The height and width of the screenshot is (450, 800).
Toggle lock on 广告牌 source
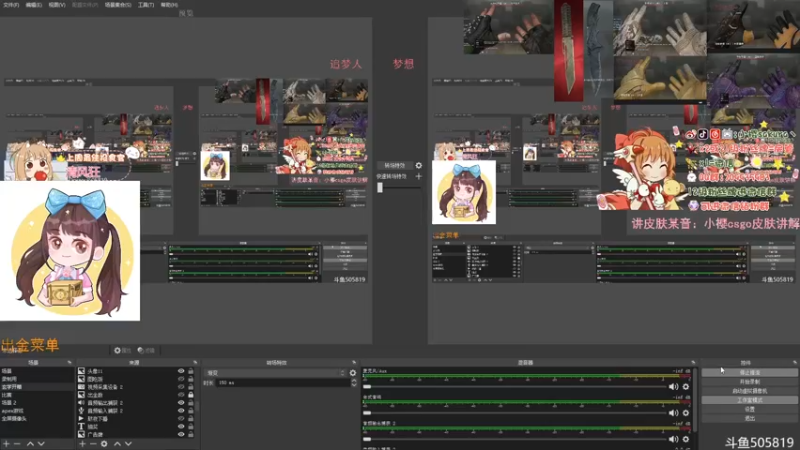tap(191, 434)
